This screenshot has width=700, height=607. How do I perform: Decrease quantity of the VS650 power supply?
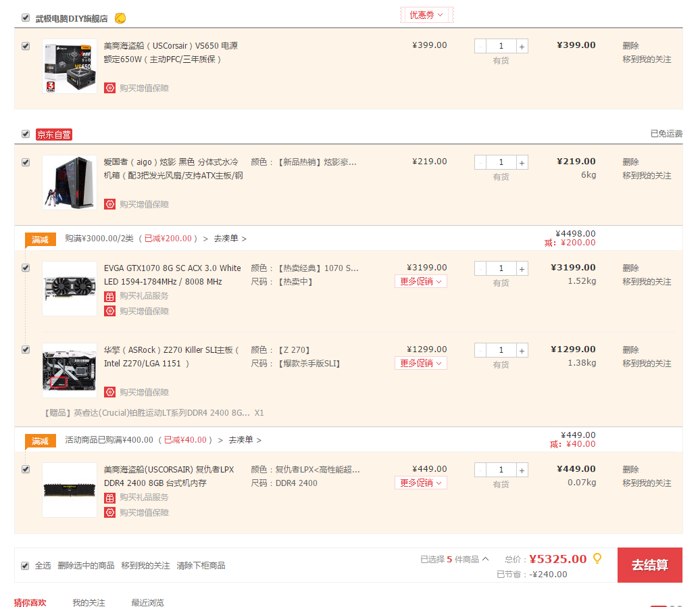pyautogui.click(x=480, y=47)
